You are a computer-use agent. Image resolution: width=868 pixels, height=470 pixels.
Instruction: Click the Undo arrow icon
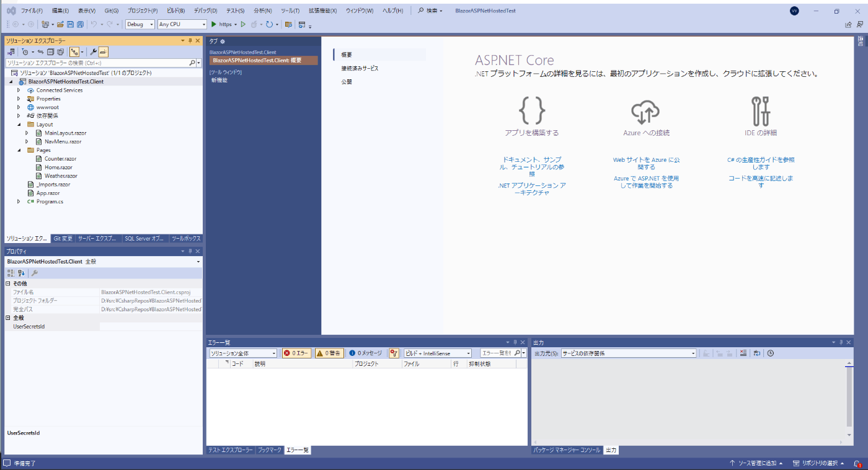coord(94,24)
